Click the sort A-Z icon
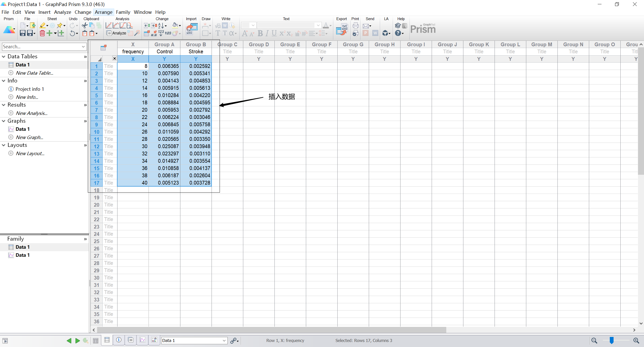 pos(161,25)
